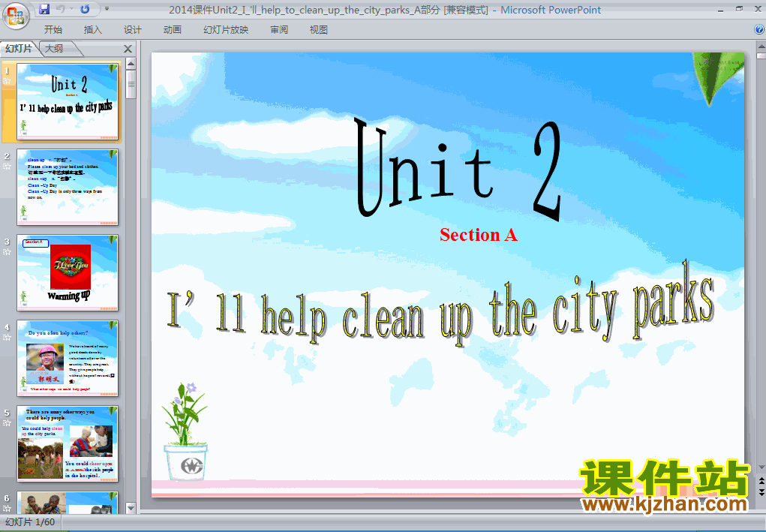Click animation star icon beside slide 4

[x=7, y=338]
